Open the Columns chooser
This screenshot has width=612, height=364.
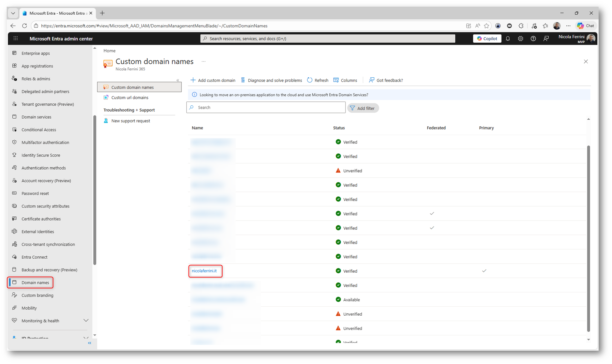click(x=345, y=80)
